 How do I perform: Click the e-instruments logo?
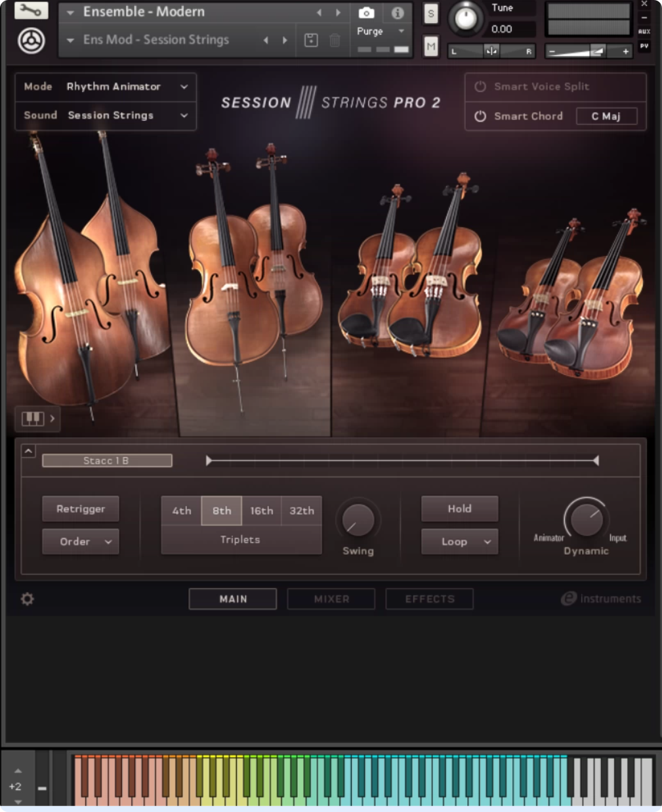(x=600, y=599)
